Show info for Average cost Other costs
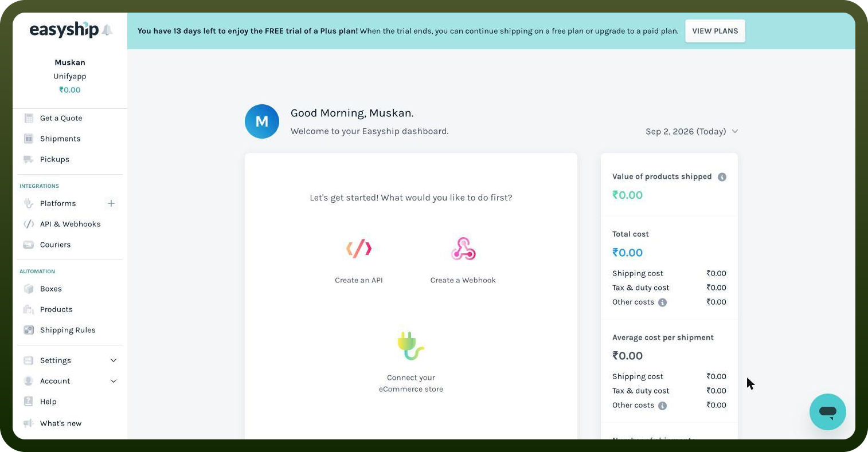The height and width of the screenshot is (452, 868). 662,406
